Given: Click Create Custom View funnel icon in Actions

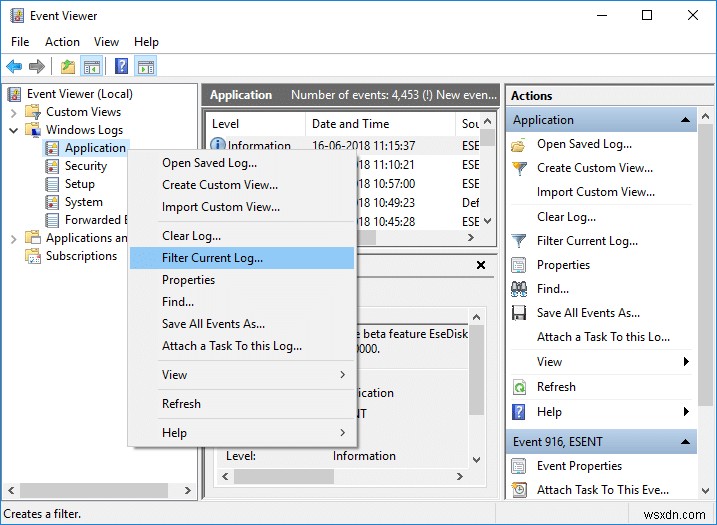Looking at the screenshot, I should (519, 168).
